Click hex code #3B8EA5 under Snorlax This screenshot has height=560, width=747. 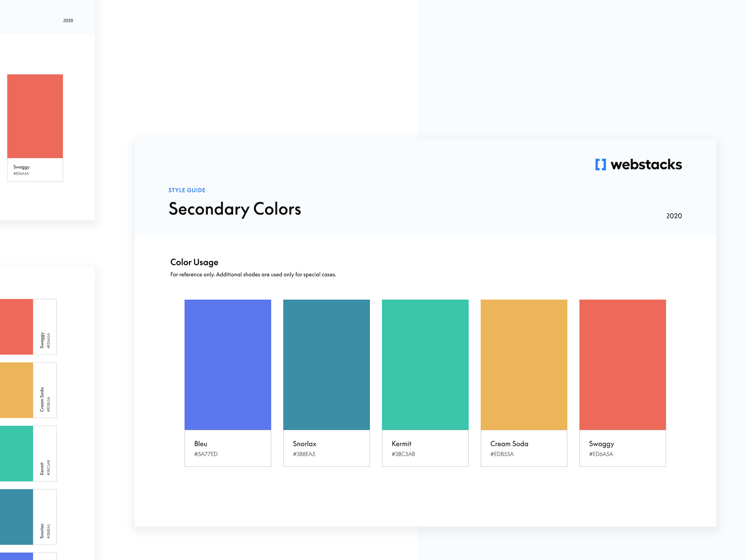click(x=305, y=453)
